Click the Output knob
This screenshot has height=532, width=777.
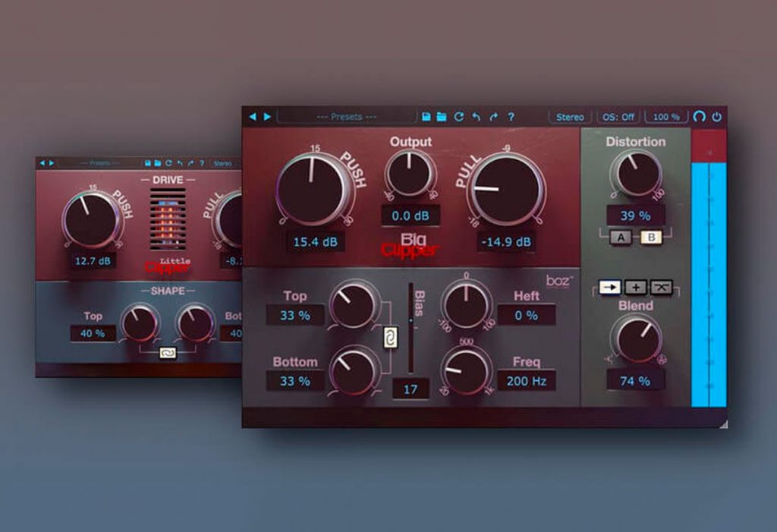coord(409,173)
